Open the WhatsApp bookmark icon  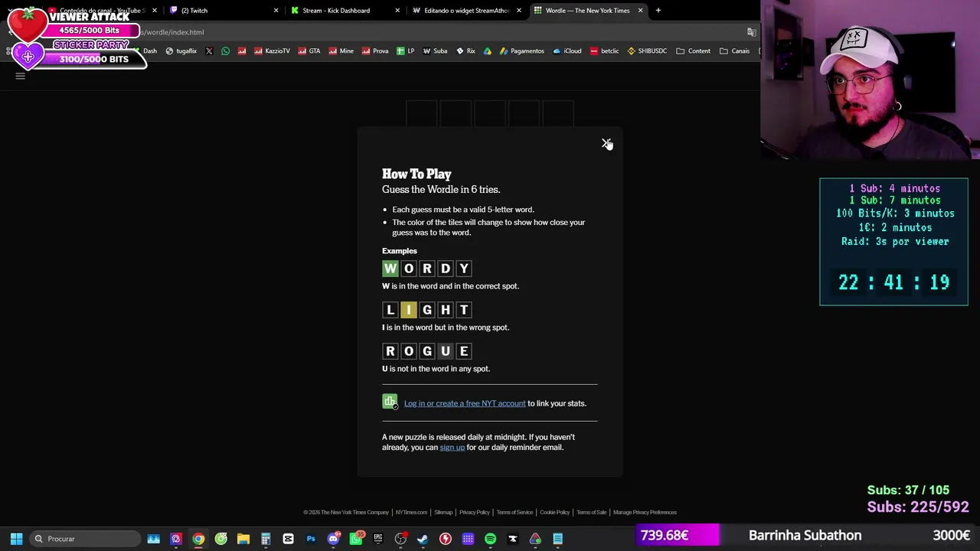(225, 51)
